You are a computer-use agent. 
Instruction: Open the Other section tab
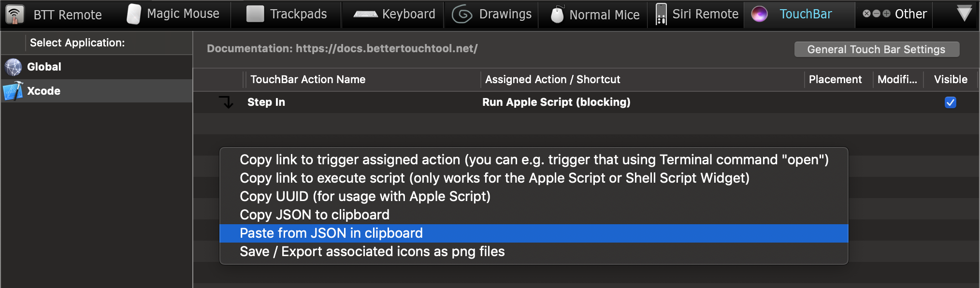pos(895,14)
